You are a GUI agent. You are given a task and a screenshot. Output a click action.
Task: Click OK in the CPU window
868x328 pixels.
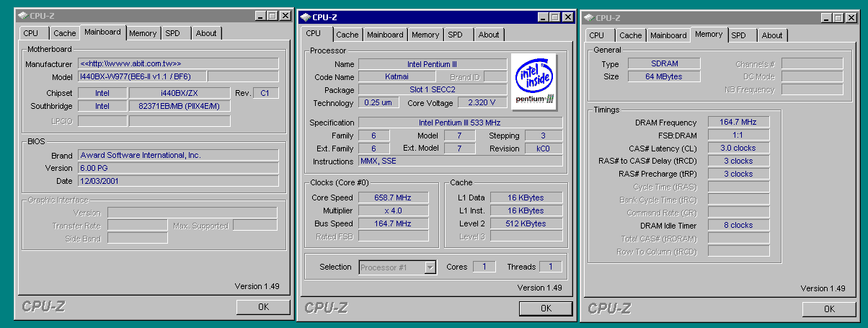tap(546, 309)
